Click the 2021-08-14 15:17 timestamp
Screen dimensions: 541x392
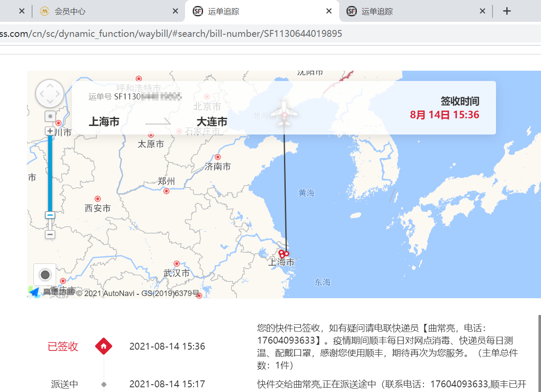pos(167,384)
